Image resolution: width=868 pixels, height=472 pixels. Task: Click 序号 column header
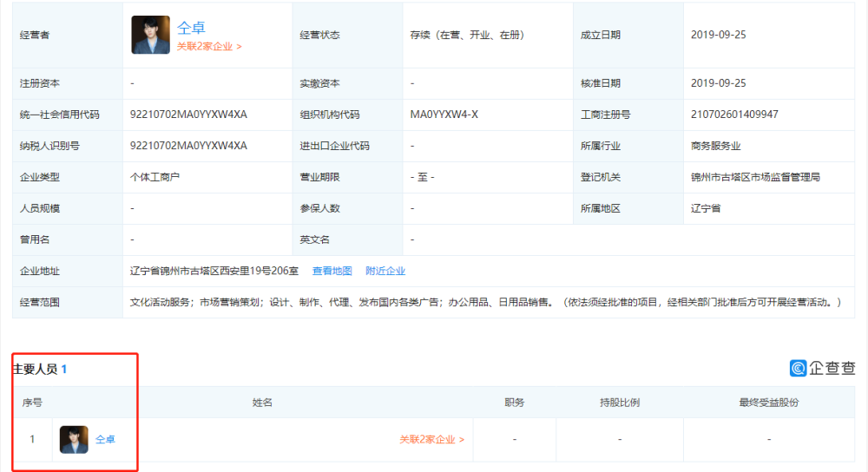pos(32,403)
